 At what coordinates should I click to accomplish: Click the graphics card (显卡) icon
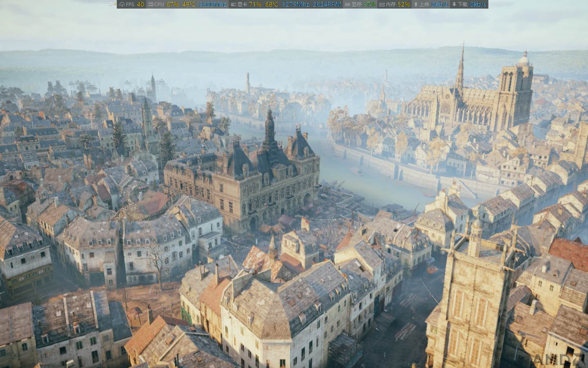click(234, 4)
